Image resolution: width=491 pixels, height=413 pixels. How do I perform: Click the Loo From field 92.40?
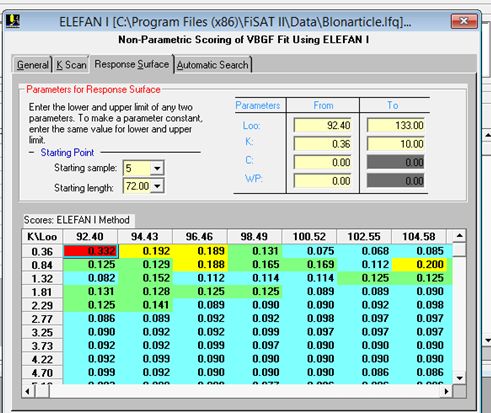coord(322,125)
